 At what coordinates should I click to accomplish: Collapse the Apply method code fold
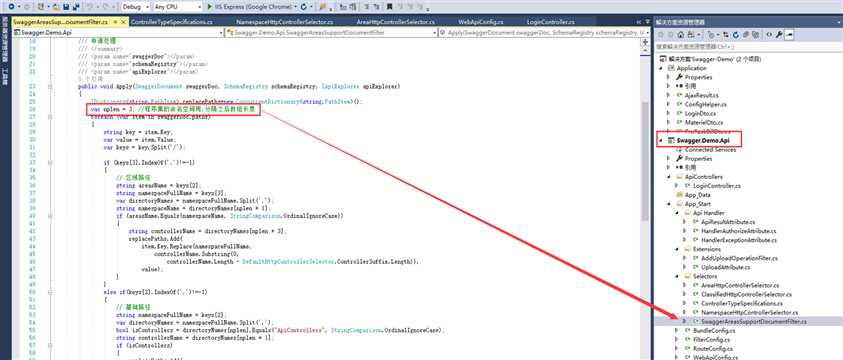tap(50, 86)
